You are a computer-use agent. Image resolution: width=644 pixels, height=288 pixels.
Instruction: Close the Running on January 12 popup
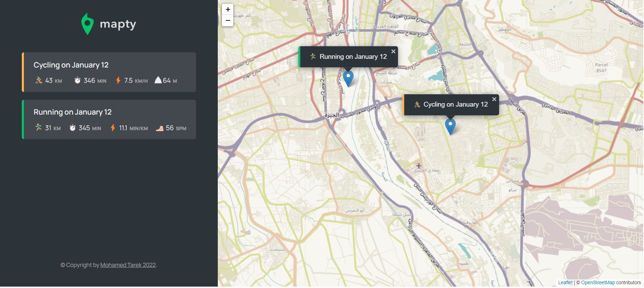[x=393, y=51]
